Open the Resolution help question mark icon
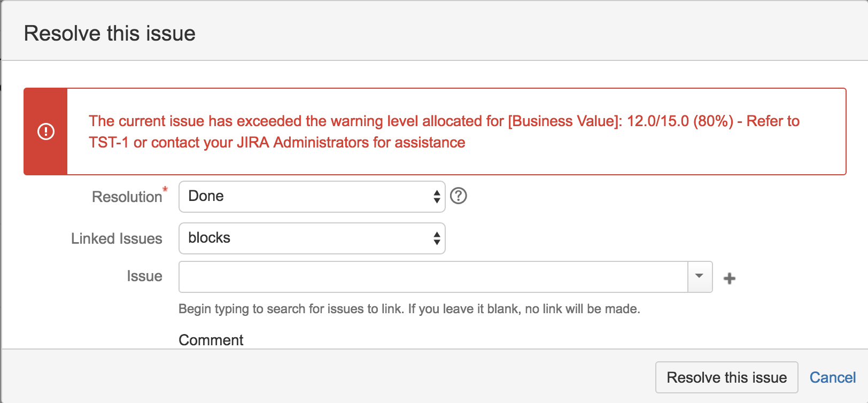868x403 pixels. 459,196
